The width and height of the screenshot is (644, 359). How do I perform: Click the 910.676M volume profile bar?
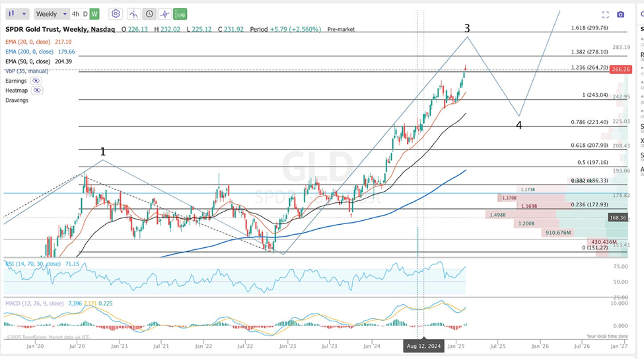pos(558,233)
